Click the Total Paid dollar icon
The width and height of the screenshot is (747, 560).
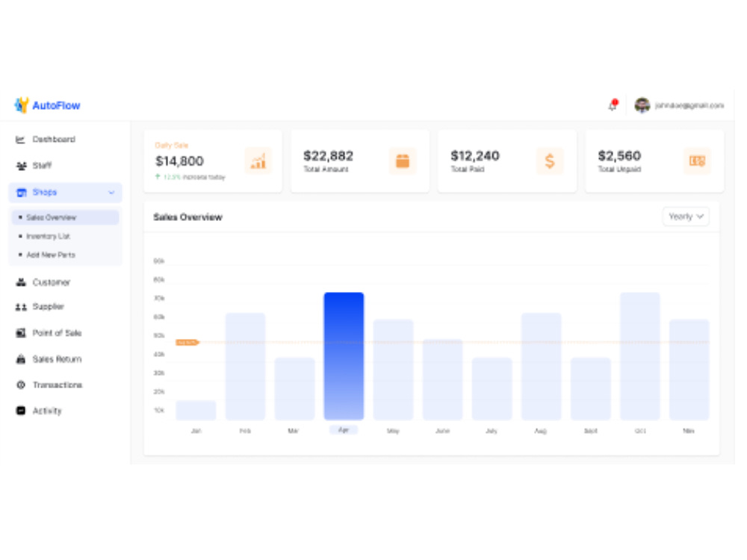[x=550, y=161]
